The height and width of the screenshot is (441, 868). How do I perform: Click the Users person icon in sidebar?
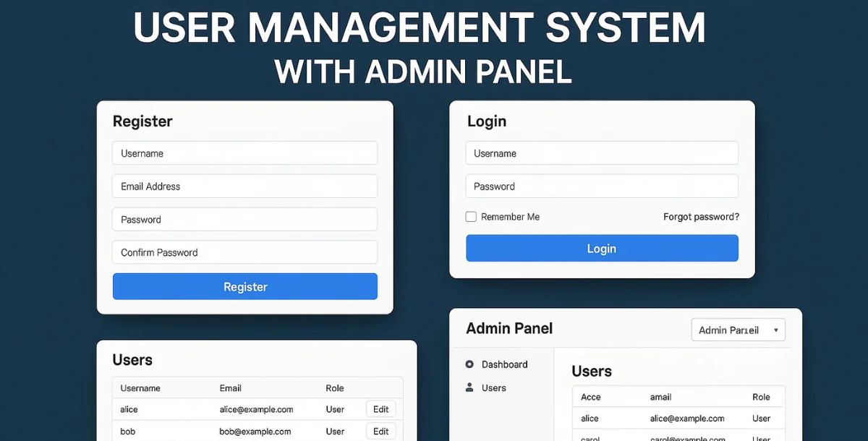point(469,388)
